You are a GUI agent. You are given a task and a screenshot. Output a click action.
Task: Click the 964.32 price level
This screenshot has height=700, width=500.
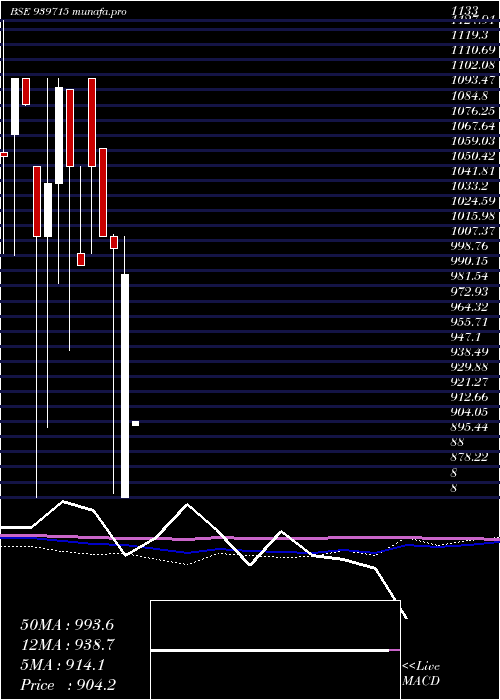pyautogui.click(x=469, y=307)
